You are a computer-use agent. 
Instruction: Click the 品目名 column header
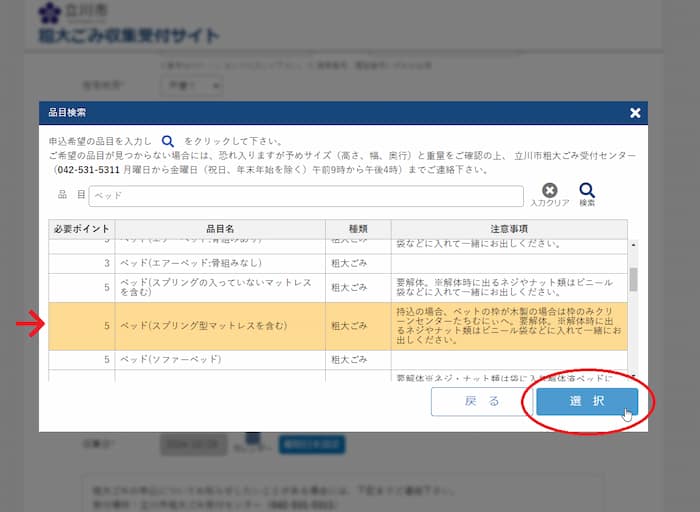click(220, 229)
